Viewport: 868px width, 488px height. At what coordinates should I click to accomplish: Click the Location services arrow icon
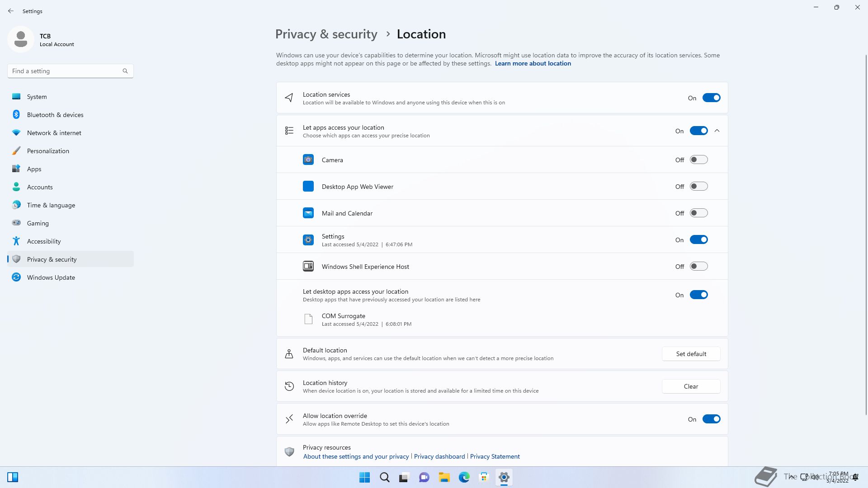[x=289, y=98]
